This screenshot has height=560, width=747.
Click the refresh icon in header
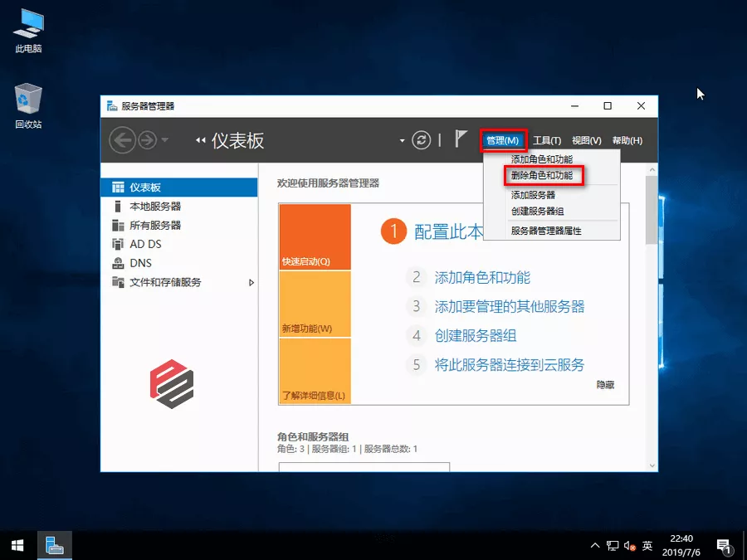pyautogui.click(x=422, y=140)
